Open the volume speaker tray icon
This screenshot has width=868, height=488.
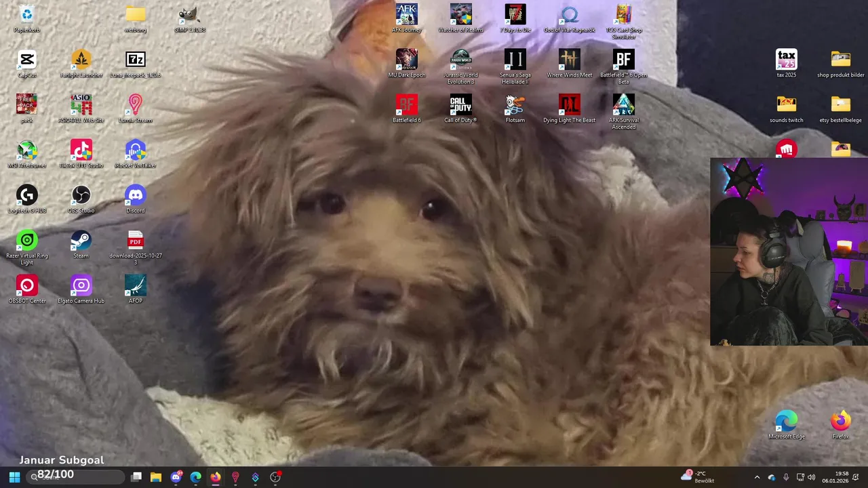click(812, 477)
